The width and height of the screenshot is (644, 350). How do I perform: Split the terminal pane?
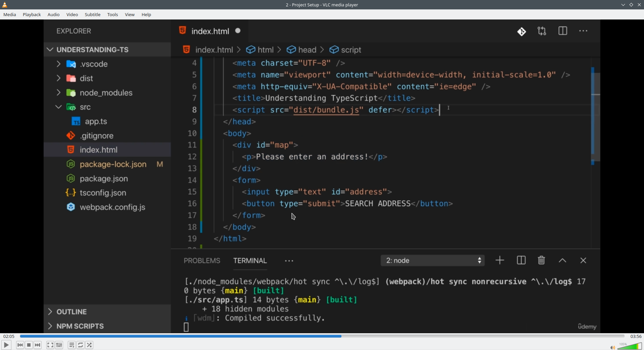pos(521,260)
